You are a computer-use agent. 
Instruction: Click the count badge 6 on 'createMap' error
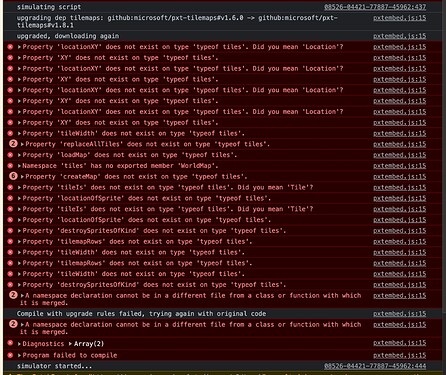click(x=13, y=176)
